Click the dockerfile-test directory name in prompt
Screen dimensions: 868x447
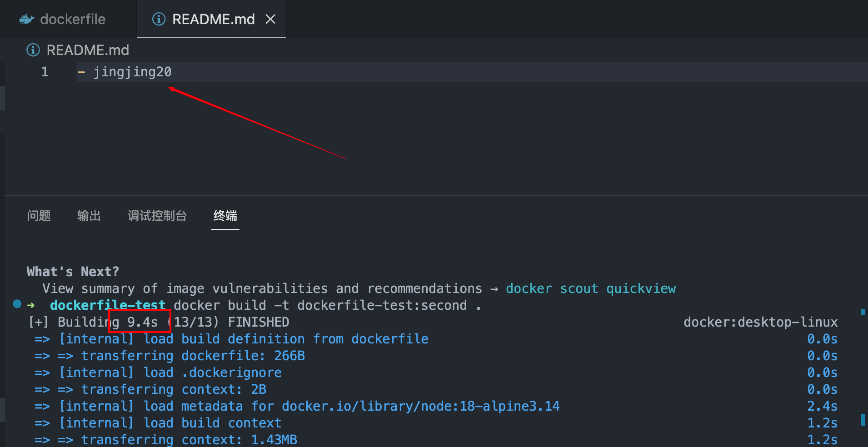tap(107, 305)
